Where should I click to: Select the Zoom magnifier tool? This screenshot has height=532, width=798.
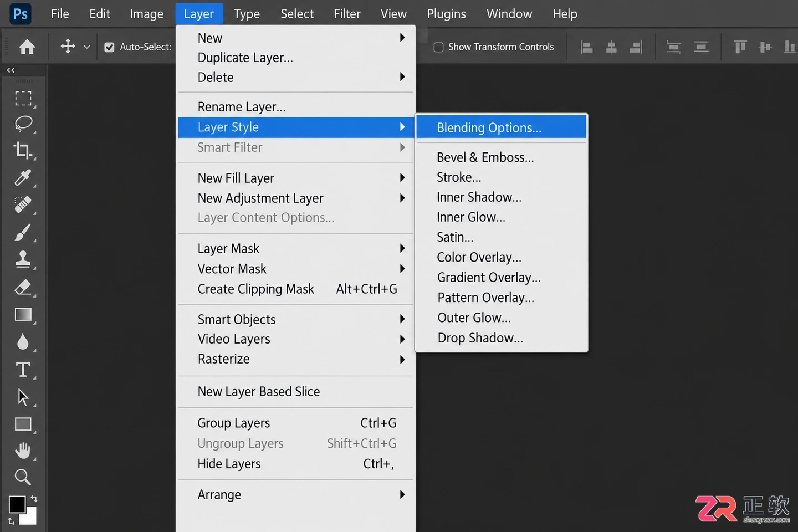[x=23, y=477]
